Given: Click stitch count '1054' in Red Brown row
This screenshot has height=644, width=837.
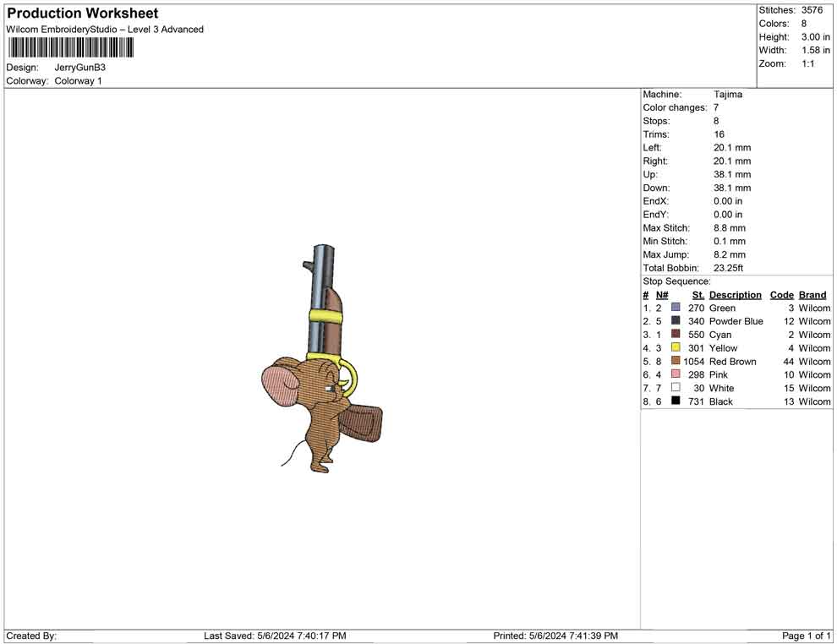Looking at the screenshot, I should coord(694,361).
